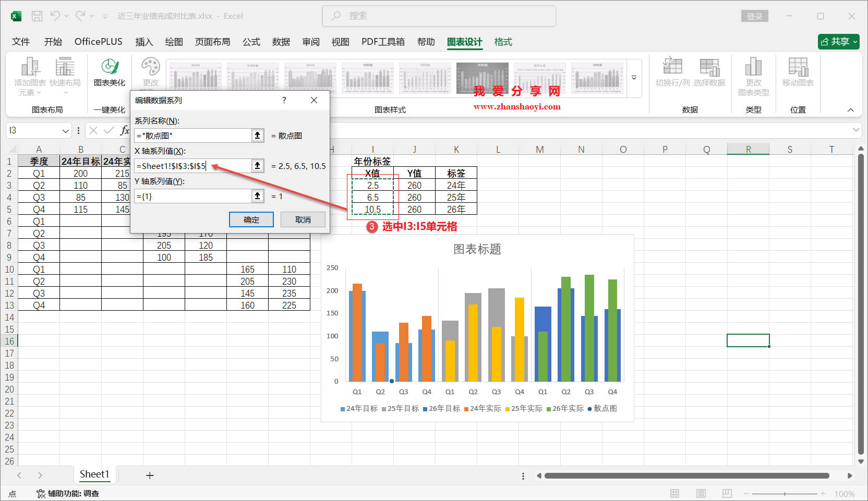Switch to the OfficePLUS tab

99,42
